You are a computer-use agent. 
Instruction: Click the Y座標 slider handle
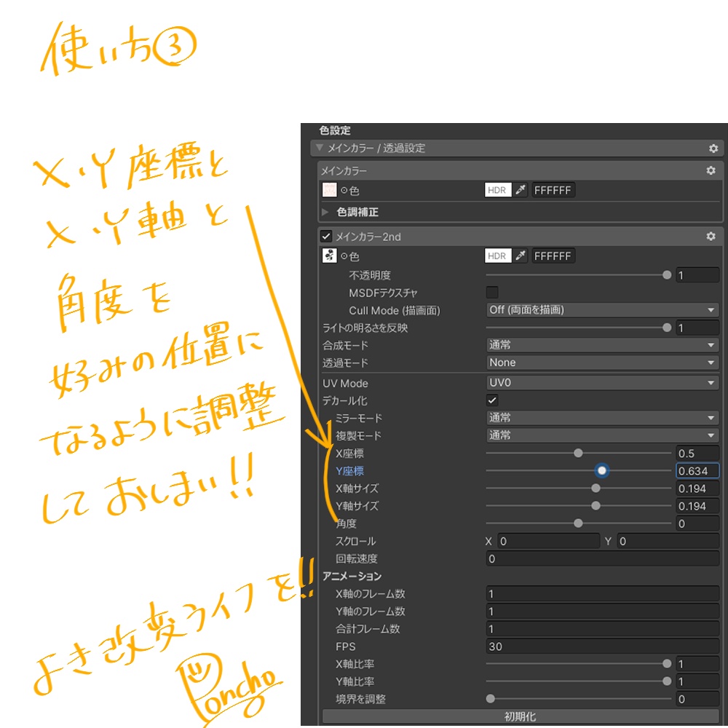pyautogui.click(x=602, y=470)
